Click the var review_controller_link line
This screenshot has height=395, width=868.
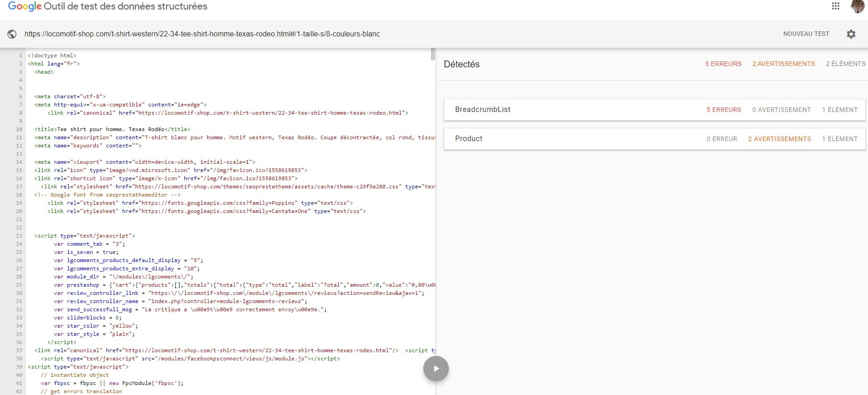(239, 293)
